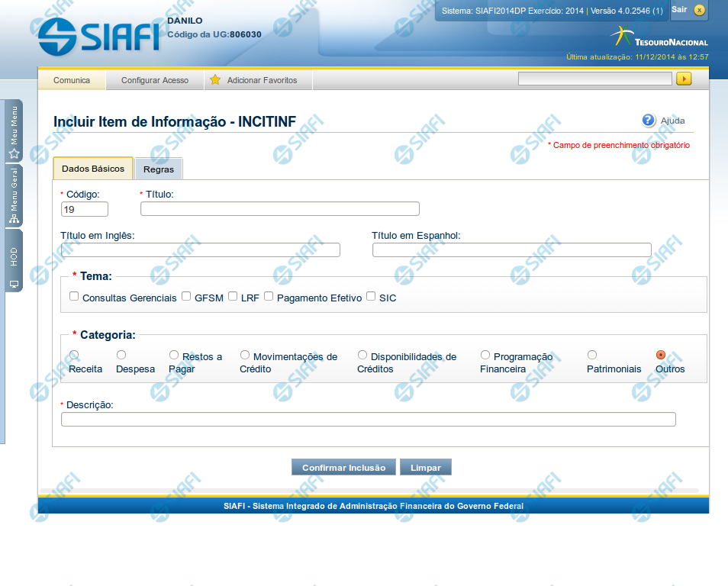
Task: Click the Tesouro Nacional logo
Action: pos(659,37)
